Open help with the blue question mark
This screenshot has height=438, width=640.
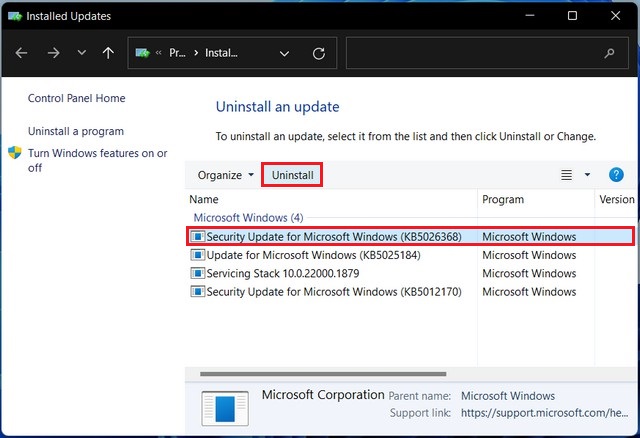coord(616,175)
